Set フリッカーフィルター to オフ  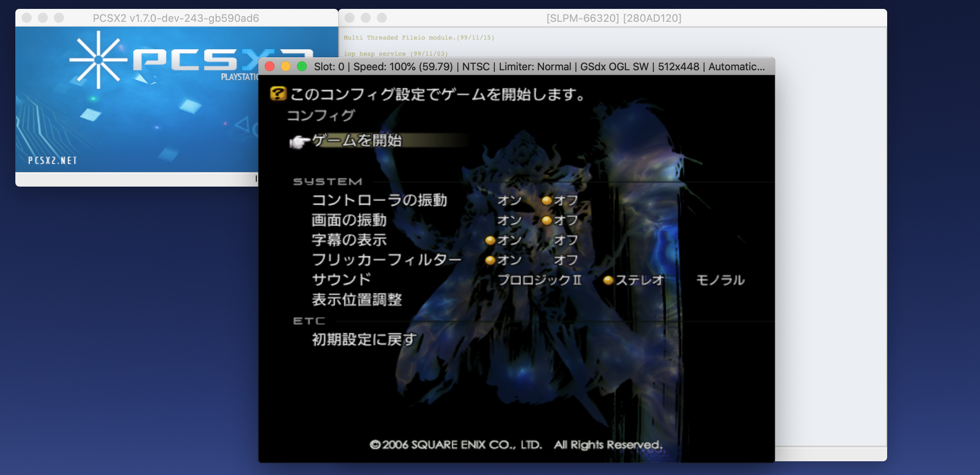[x=565, y=260]
